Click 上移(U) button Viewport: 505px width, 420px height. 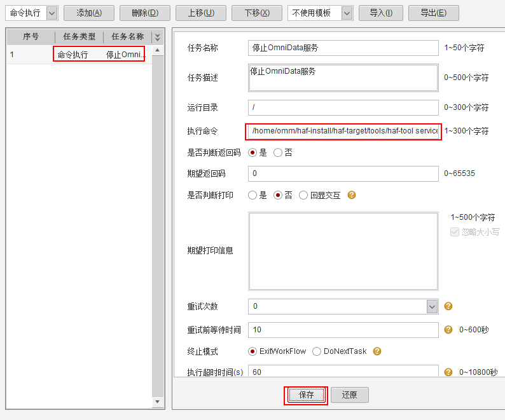click(201, 13)
